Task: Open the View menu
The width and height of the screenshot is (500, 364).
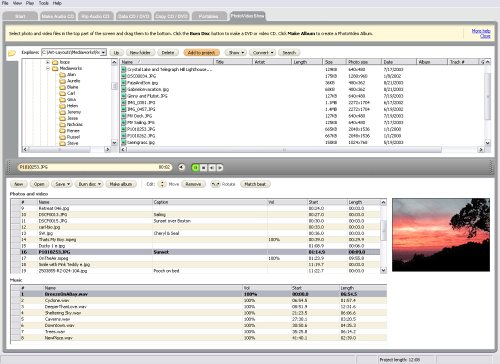Action: point(17,3)
